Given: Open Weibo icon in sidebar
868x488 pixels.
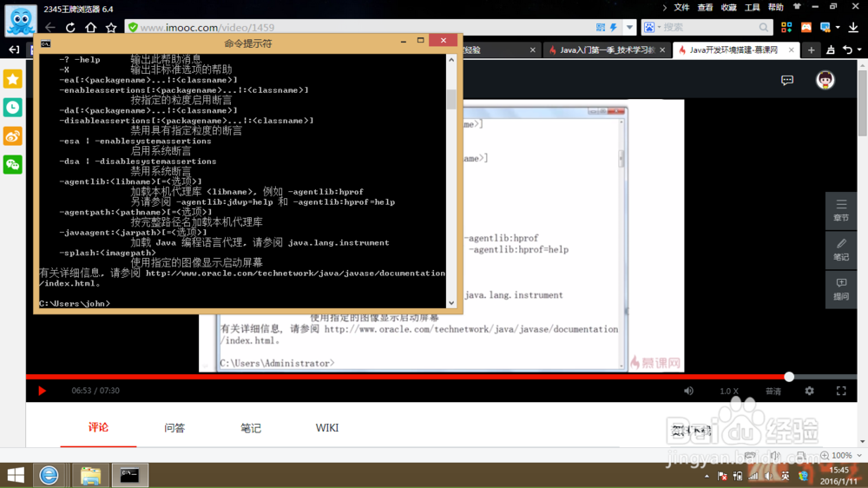Looking at the screenshot, I should (13, 136).
